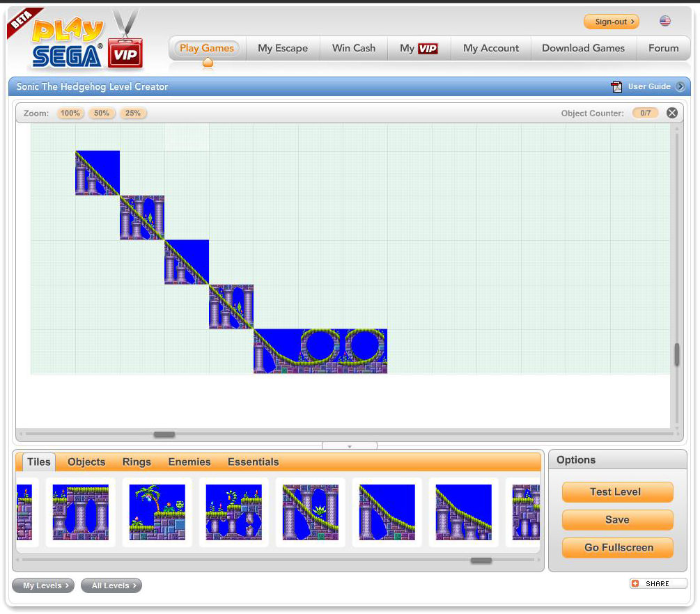Viewport: 700px width, 614px height.
Task: Open the User Guide PDF icon
Action: pos(616,87)
